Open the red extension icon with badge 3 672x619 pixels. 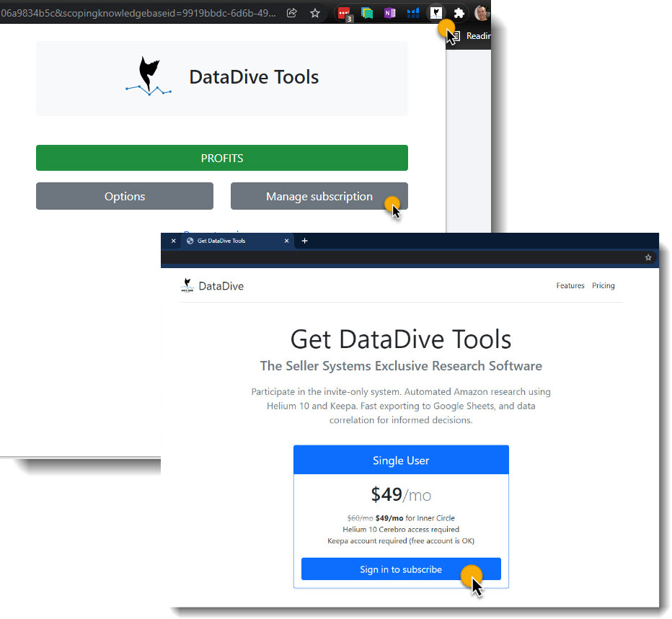(x=344, y=13)
